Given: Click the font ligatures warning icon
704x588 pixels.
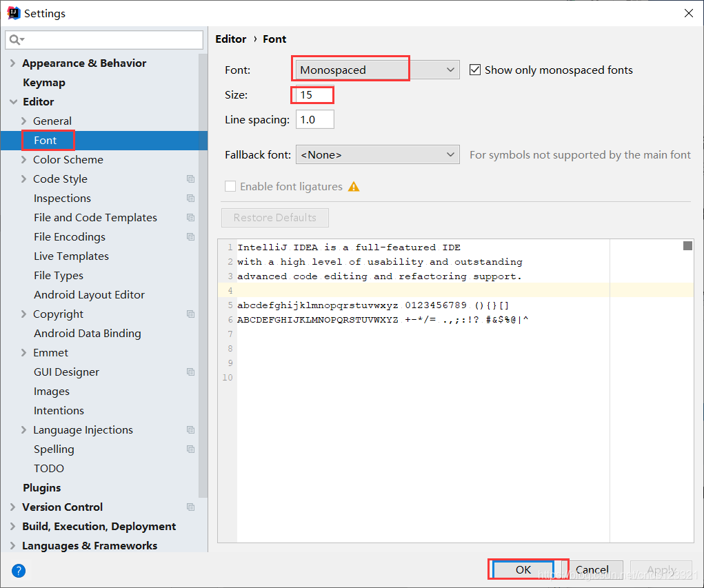Looking at the screenshot, I should click(354, 186).
